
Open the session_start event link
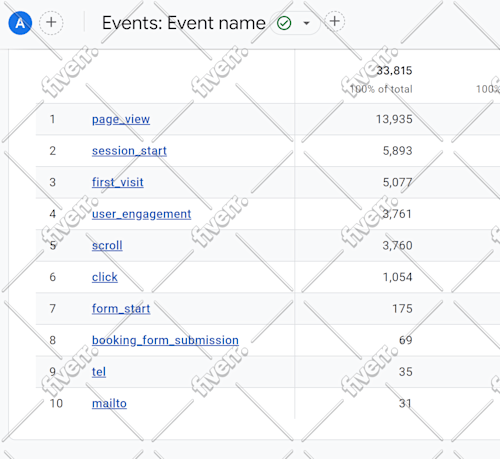pos(129,151)
